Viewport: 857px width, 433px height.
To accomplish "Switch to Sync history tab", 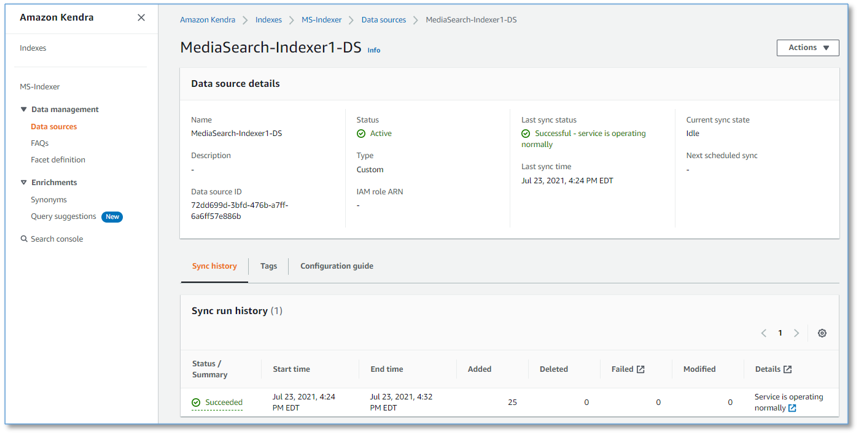I will click(214, 266).
